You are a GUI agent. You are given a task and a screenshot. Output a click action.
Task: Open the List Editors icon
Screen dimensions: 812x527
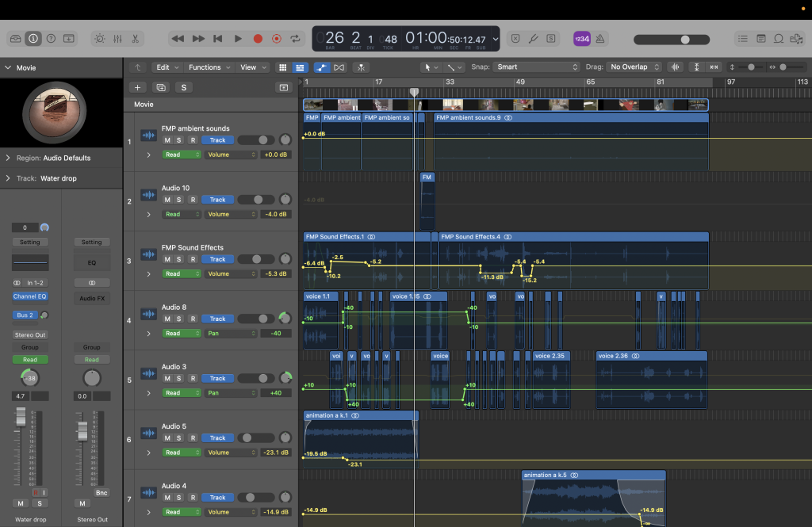coord(742,39)
